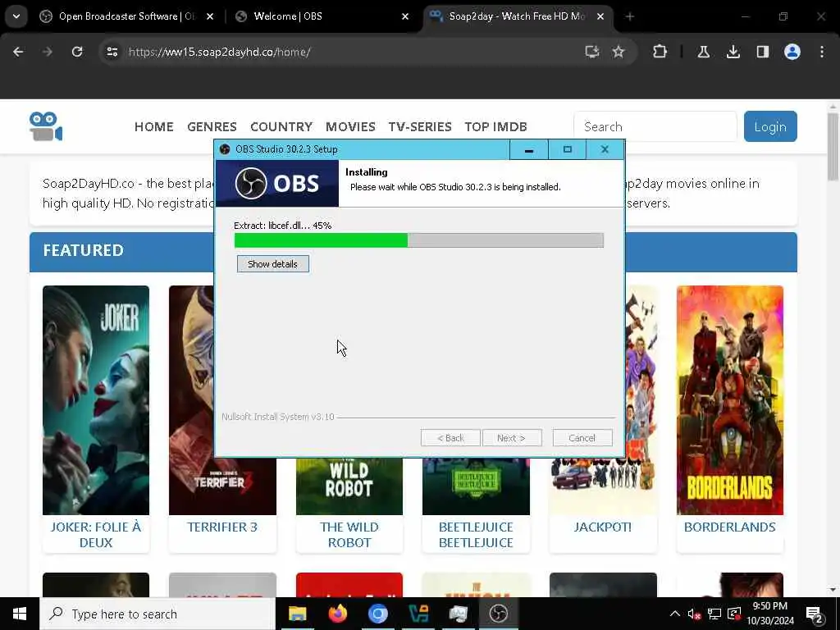Open TOP IMDB page
Screen dimensions: 840x630
pyautogui.click(x=495, y=127)
